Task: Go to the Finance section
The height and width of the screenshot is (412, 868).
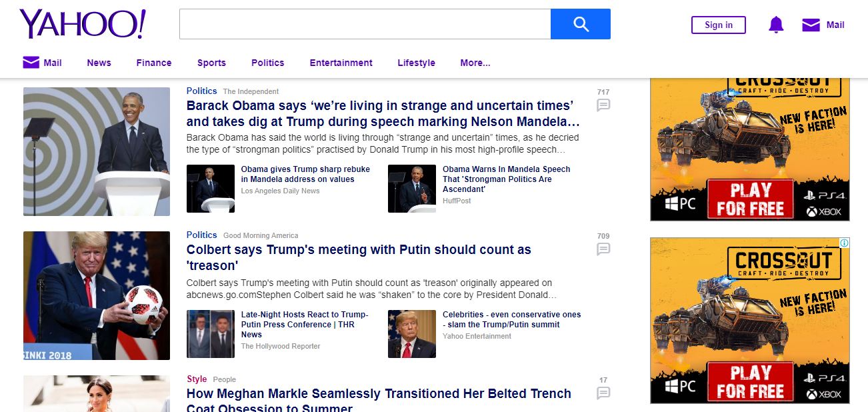Action: [x=154, y=63]
